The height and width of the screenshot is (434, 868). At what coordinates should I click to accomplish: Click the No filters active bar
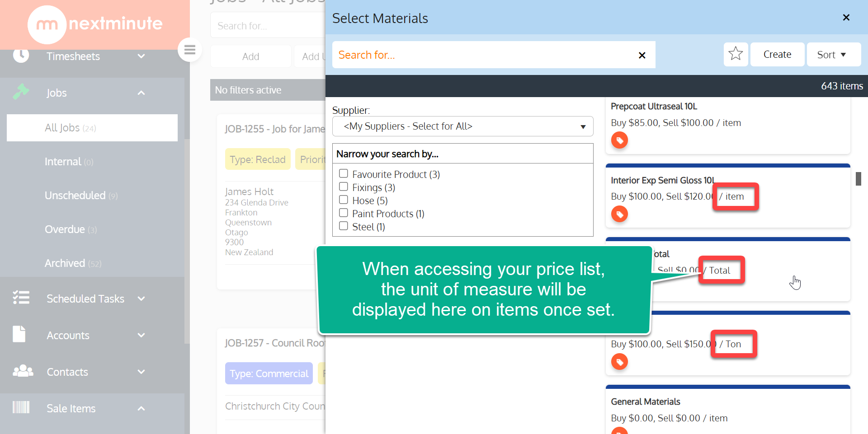[x=268, y=90]
